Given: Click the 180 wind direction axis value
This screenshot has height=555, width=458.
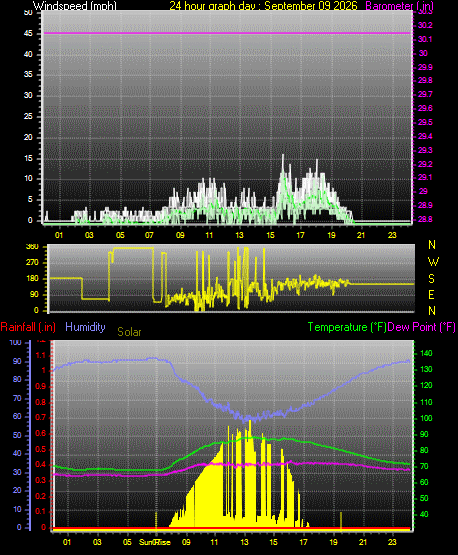Looking at the screenshot, I should [x=32, y=279].
